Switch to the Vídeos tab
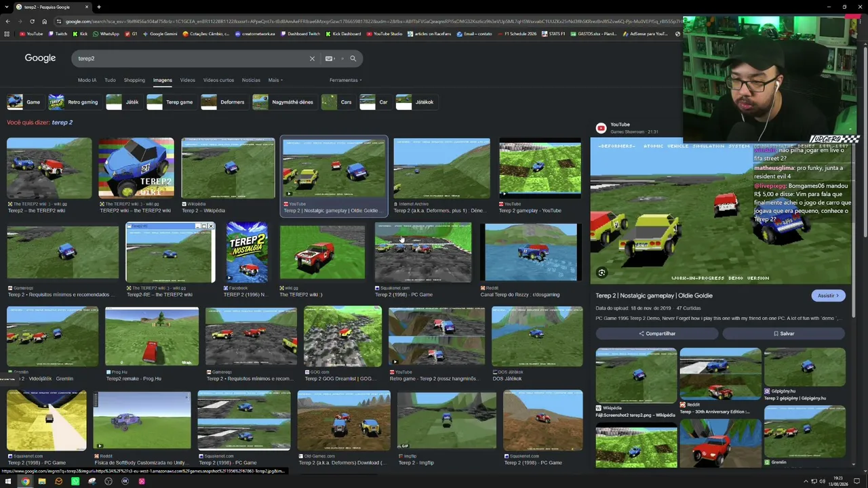 click(187, 80)
